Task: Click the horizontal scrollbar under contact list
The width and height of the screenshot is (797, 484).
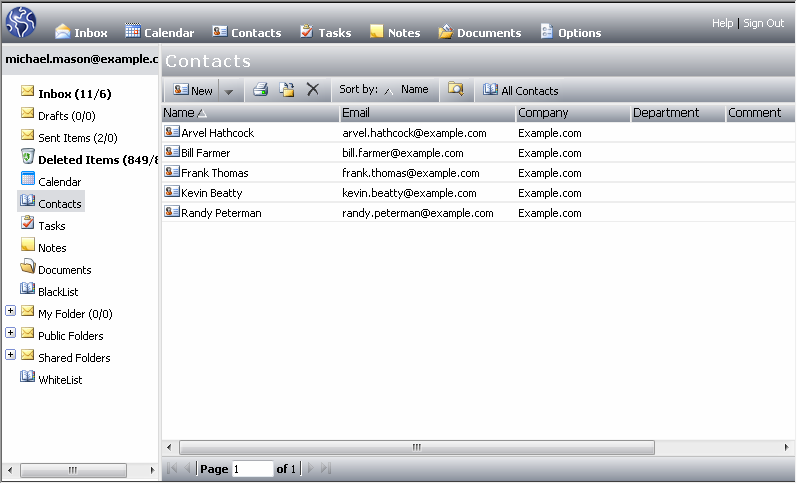Action: pos(415,447)
